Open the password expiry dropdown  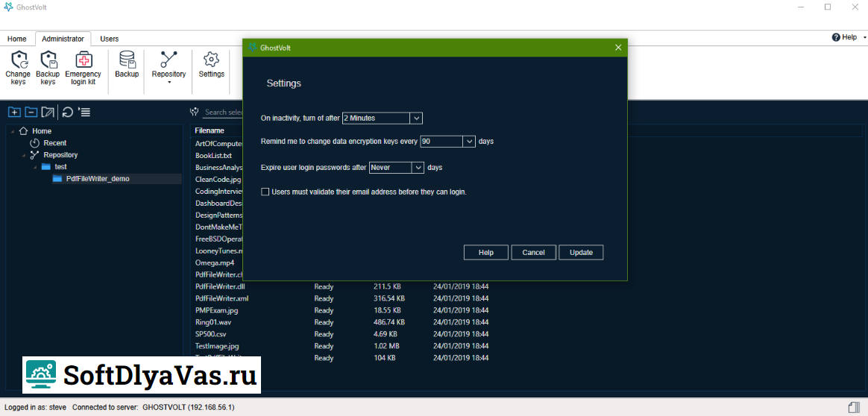(418, 167)
